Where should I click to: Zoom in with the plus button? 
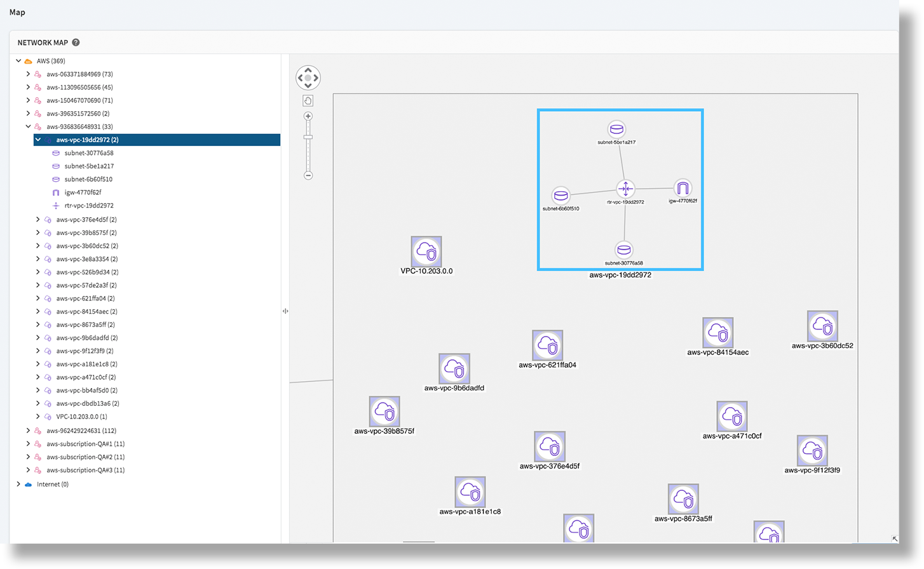click(308, 116)
